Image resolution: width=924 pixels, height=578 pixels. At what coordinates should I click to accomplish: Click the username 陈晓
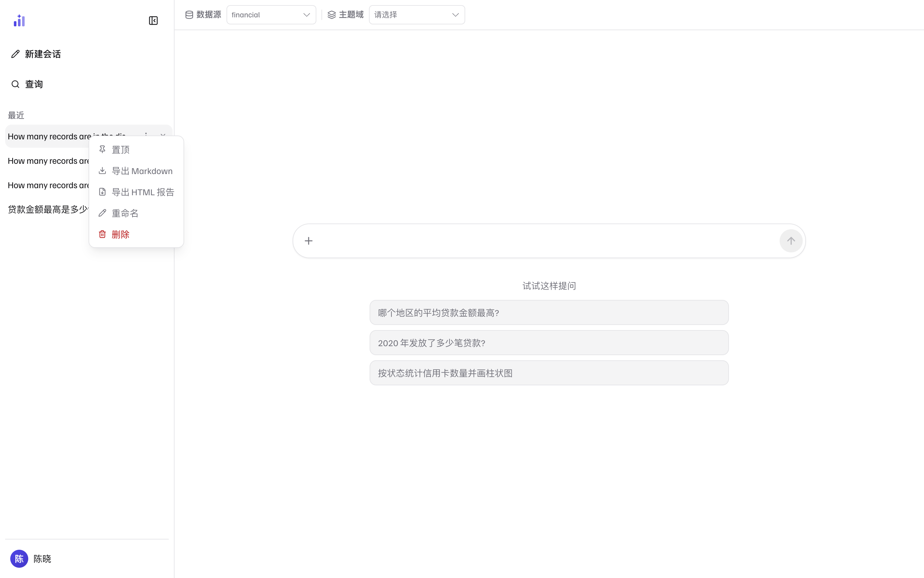(x=42, y=559)
